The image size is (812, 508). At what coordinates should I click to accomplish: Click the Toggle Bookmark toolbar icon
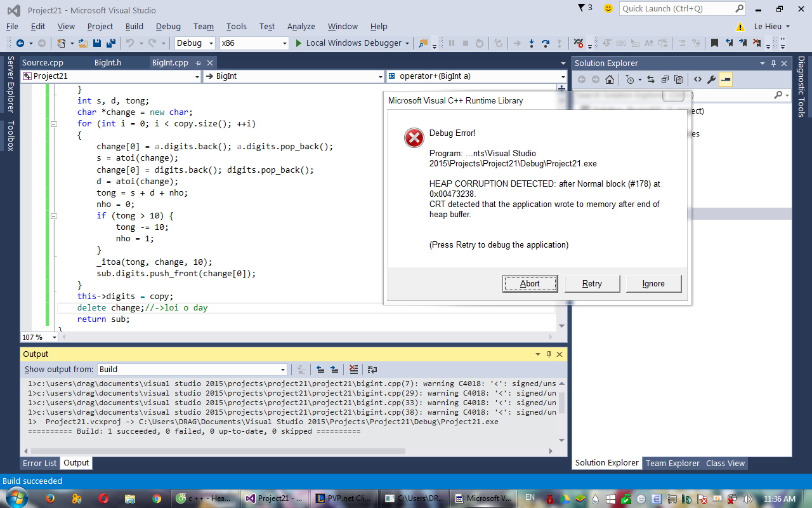click(x=714, y=43)
